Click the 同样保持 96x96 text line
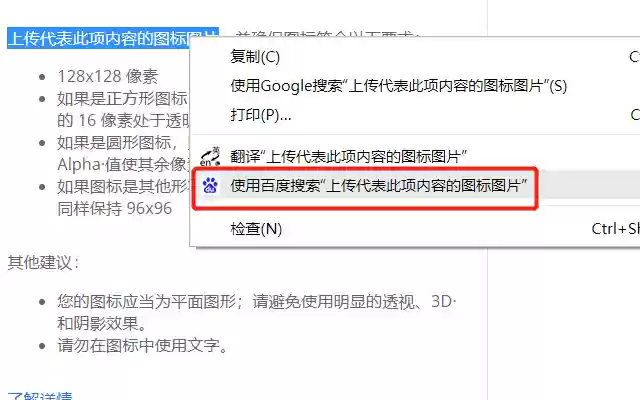The width and height of the screenshot is (640, 400). (x=115, y=209)
